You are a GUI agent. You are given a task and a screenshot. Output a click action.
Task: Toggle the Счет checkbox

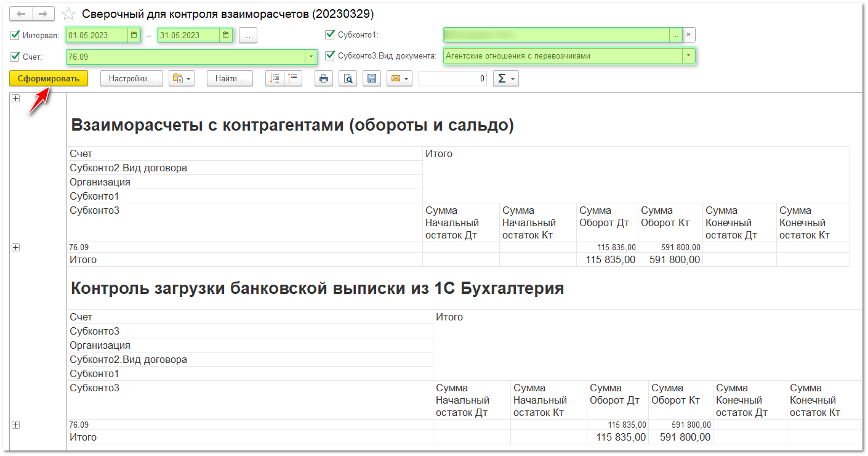coord(15,57)
